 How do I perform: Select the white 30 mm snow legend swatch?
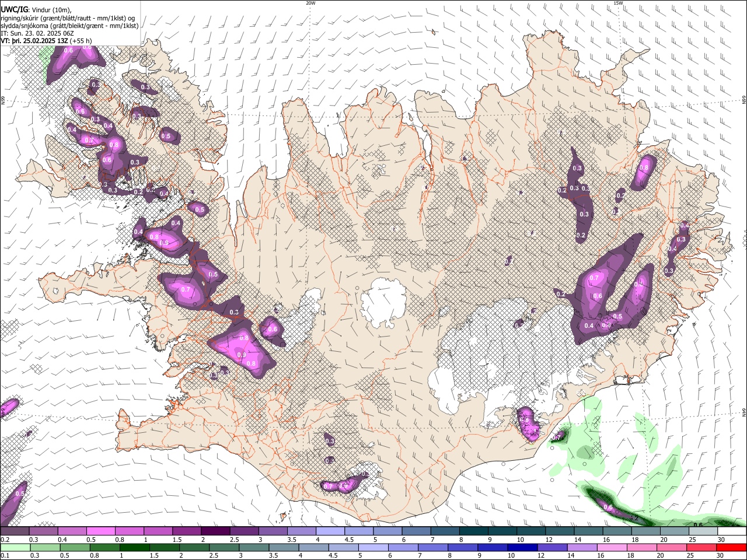(731, 531)
